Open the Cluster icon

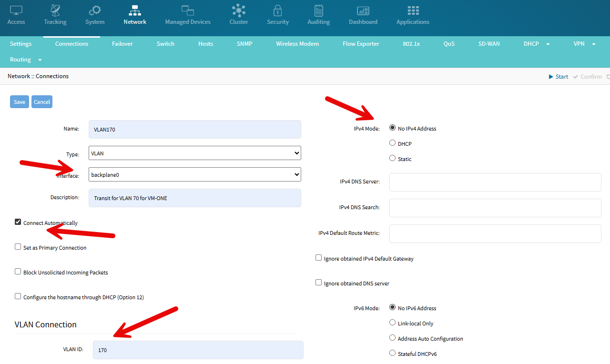(239, 10)
